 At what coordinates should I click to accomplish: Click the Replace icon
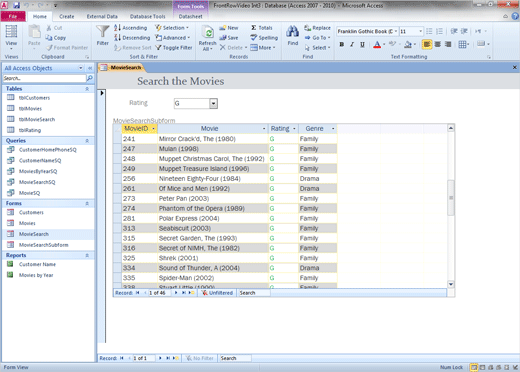[308, 28]
